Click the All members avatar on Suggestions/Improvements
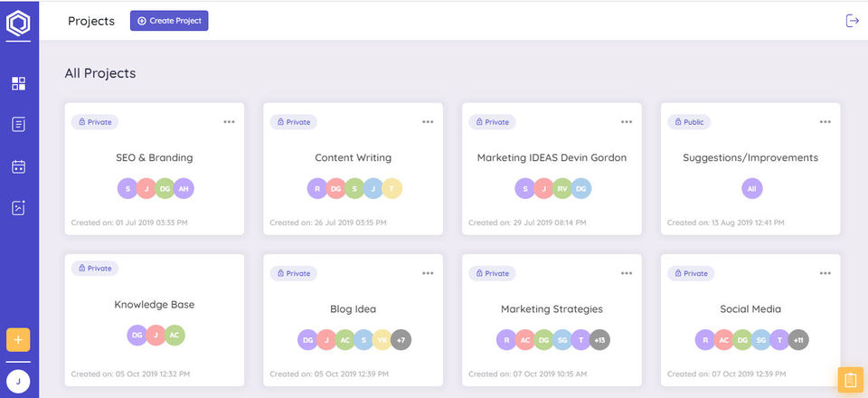868x398 pixels. (x=750, y=188)
